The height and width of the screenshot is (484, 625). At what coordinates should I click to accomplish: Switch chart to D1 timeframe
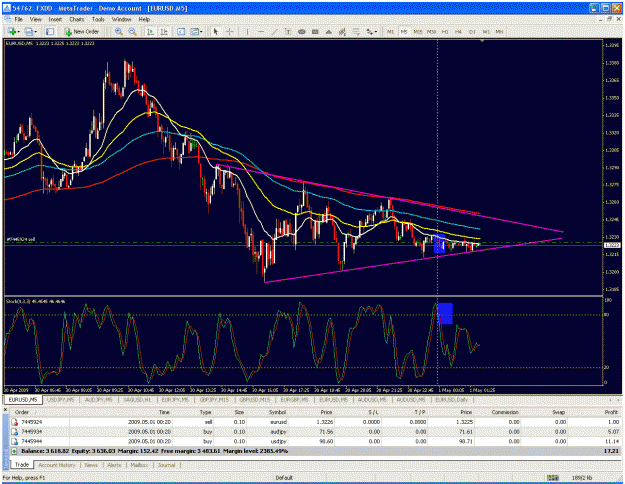click(472, 31)
